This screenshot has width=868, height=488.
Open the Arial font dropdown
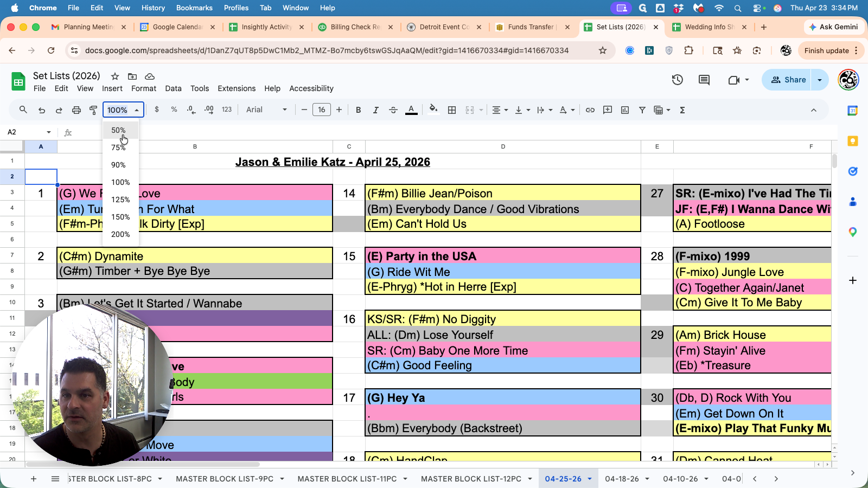tap(266, 110)
